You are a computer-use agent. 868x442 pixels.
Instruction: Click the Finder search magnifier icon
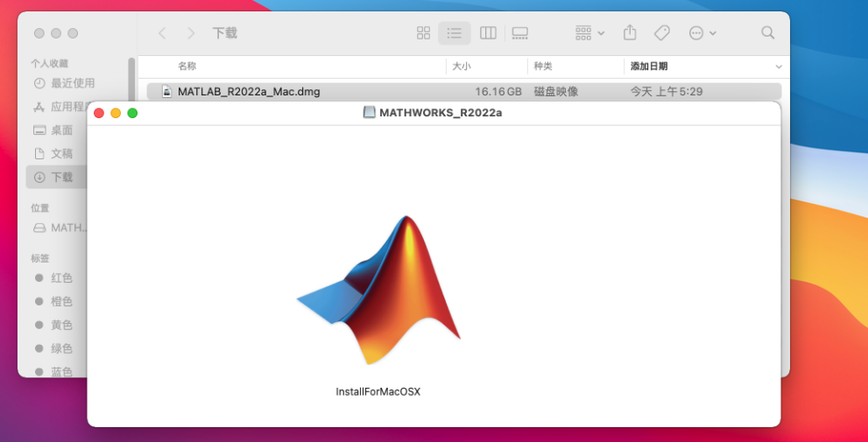(768, 32)
